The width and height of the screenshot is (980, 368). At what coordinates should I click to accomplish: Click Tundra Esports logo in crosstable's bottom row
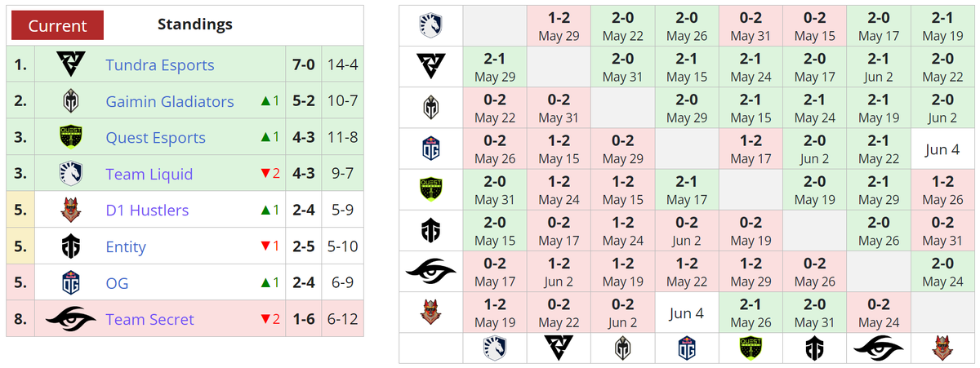(558, 348)
